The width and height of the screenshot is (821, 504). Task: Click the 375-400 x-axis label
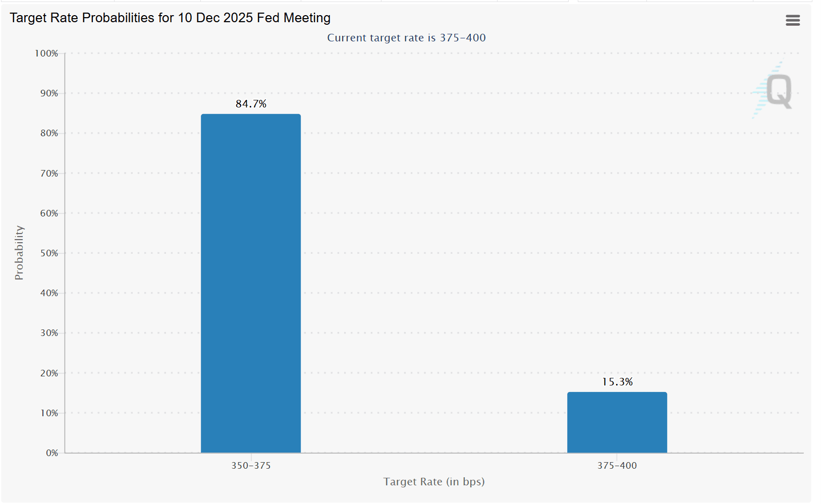[617, 466]
